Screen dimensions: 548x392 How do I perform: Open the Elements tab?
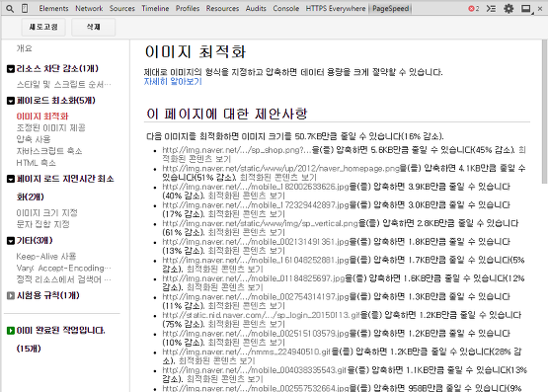click(53, 8)
